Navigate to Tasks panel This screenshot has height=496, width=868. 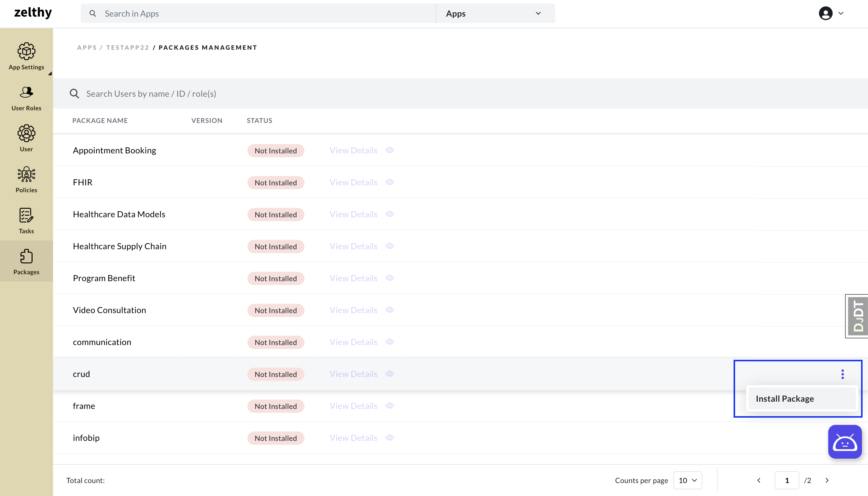[26, 221]
